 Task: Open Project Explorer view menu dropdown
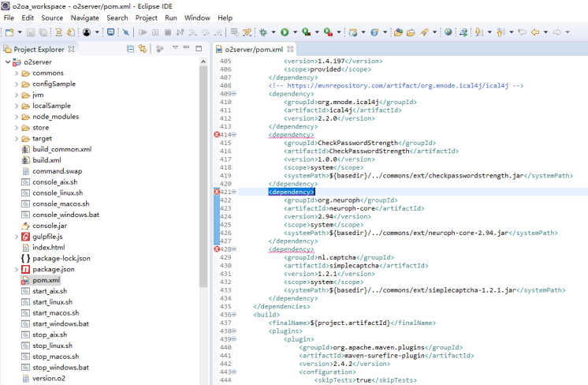click(x=173, y=49)
